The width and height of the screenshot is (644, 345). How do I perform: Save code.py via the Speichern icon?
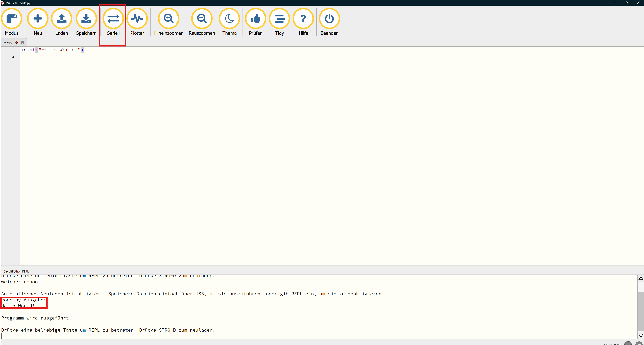tap(86, 19)
